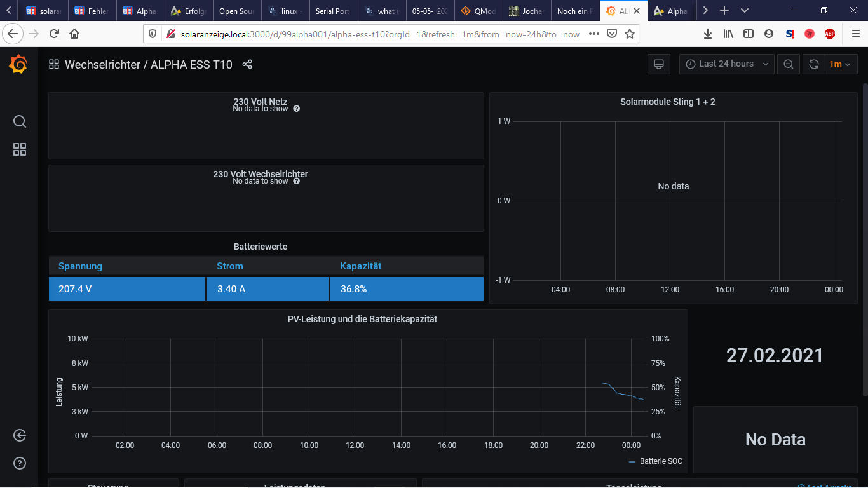The height and width of the screenshot is (488, 868).
Task: Switch to the Open Sour tab
Action: (x=237, y=11)
